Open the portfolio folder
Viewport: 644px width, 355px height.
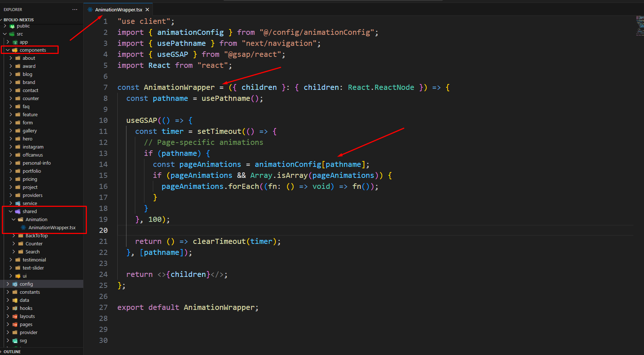[32, 171]
